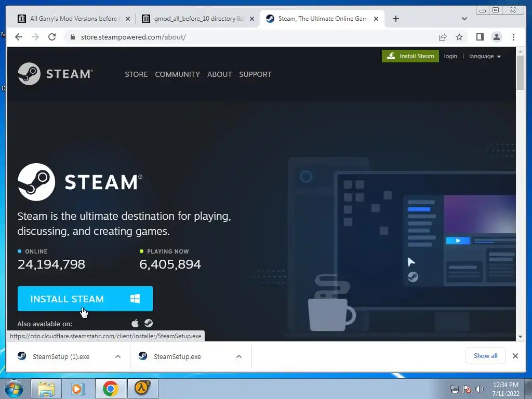Reload the Steam page

click(52, 37)
